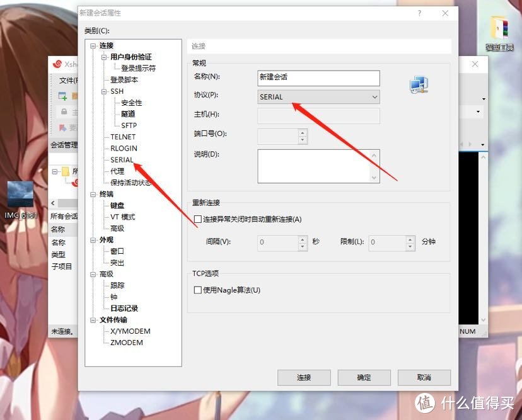Select 登录提示符 in the tree
Screen dimensions: 522x420
pos(138,68)
